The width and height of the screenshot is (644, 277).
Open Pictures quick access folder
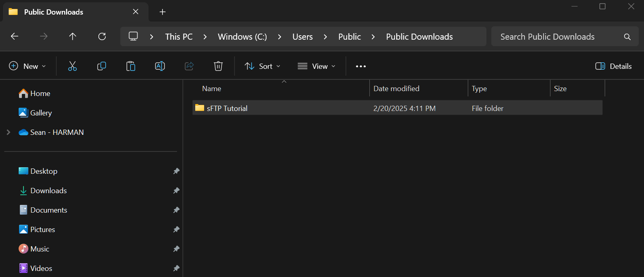pyautogui.click(x=37, y=230)
